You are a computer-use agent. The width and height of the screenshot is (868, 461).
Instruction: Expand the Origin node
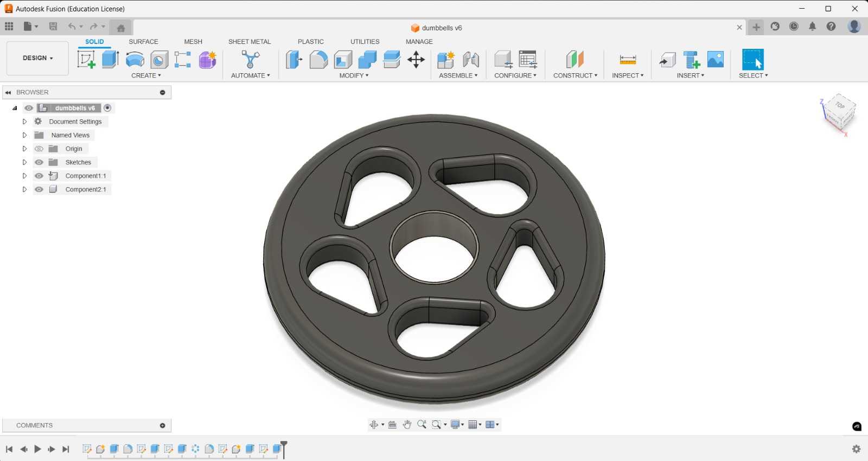click(24, 149)
